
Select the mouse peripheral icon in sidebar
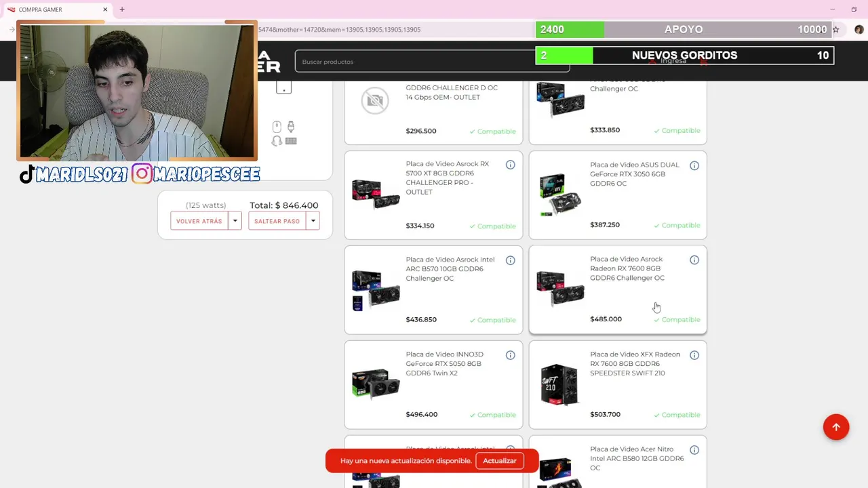click(277, 127)
